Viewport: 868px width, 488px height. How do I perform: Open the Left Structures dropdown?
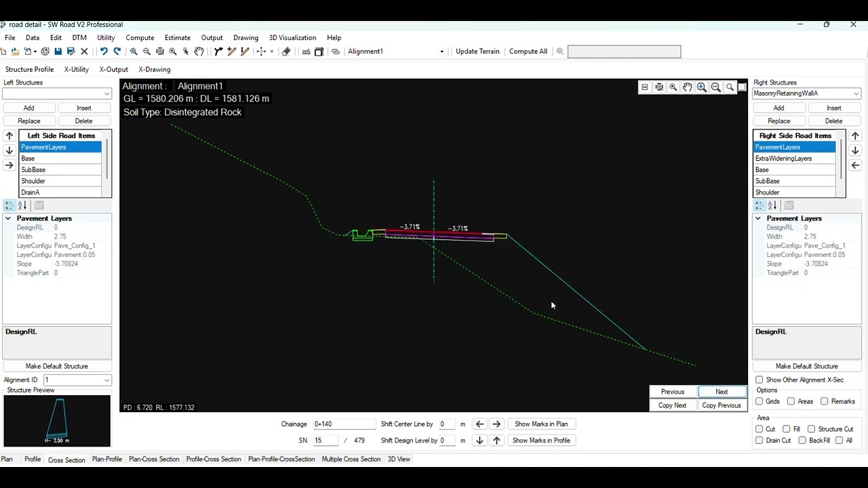pos(106,94)
